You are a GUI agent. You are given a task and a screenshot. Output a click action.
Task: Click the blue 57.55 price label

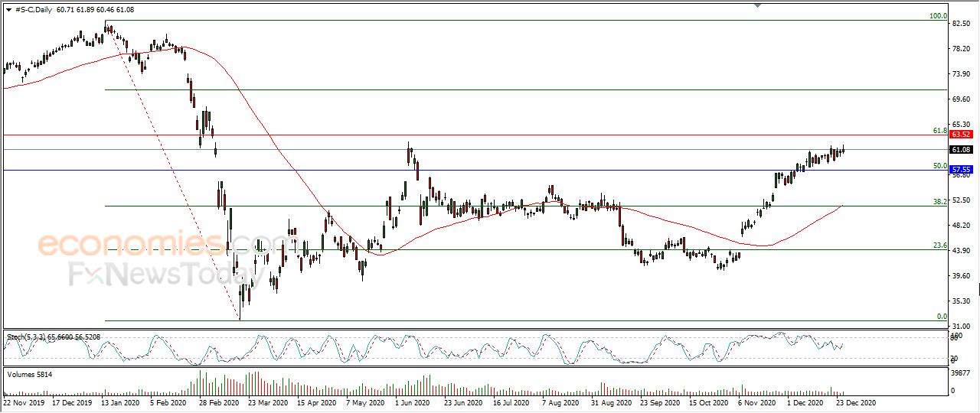[961, 170]
